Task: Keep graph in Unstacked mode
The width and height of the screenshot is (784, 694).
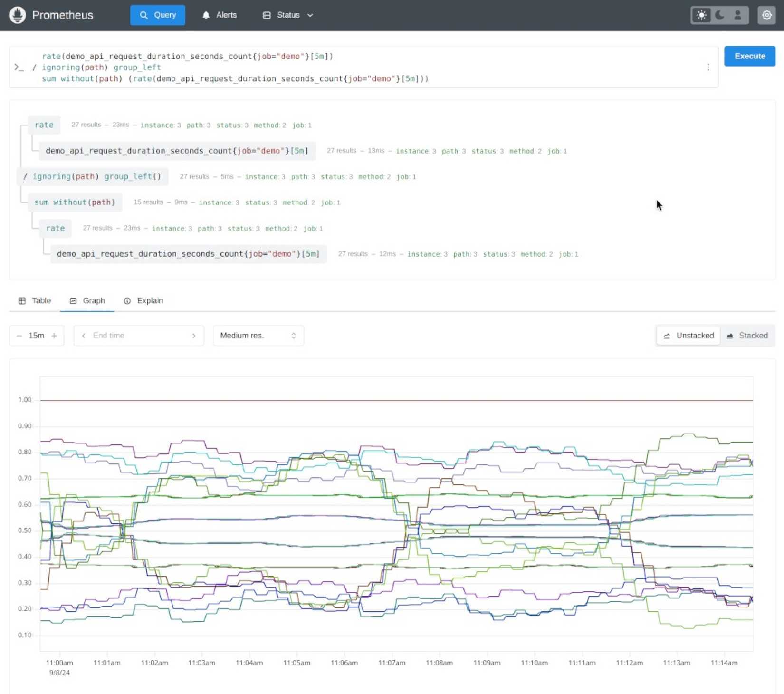Action: (688, 335)
